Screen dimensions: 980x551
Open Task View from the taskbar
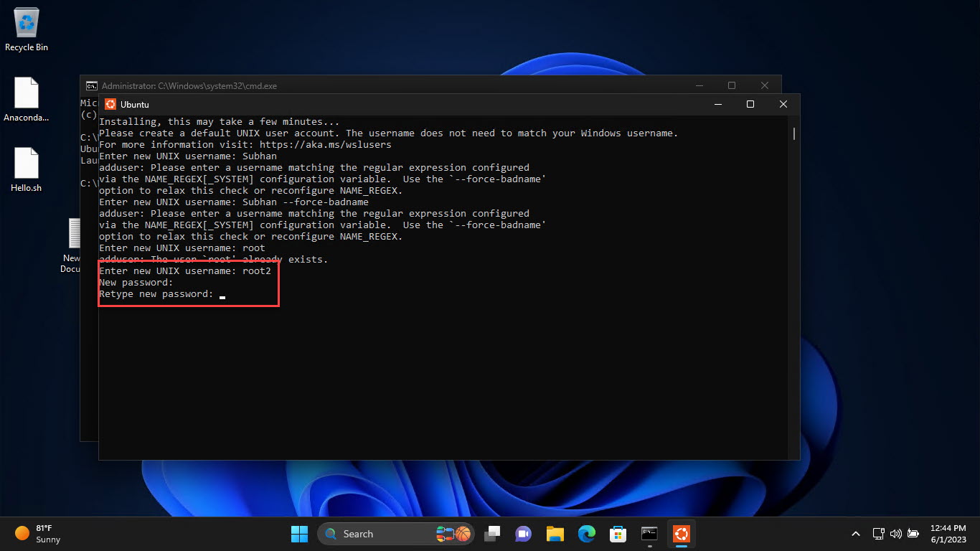point(492,534)
